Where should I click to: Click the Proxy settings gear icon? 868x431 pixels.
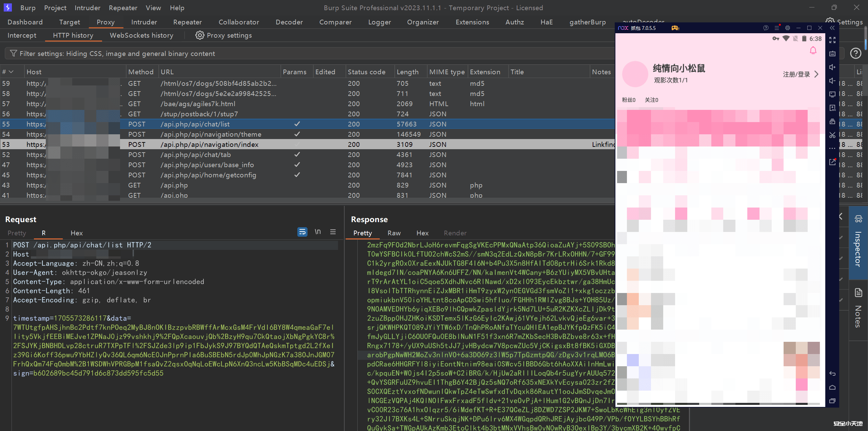200,35
